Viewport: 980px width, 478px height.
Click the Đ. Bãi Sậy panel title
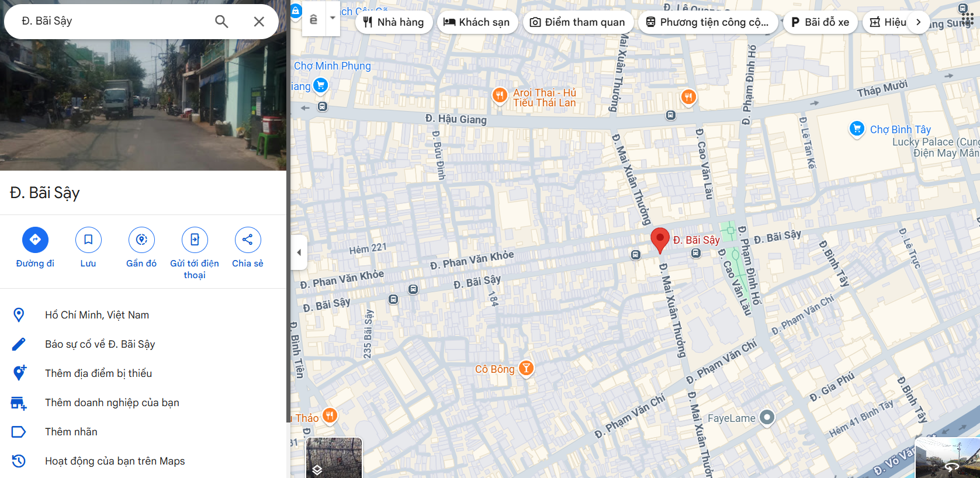[x=45, y=193]
